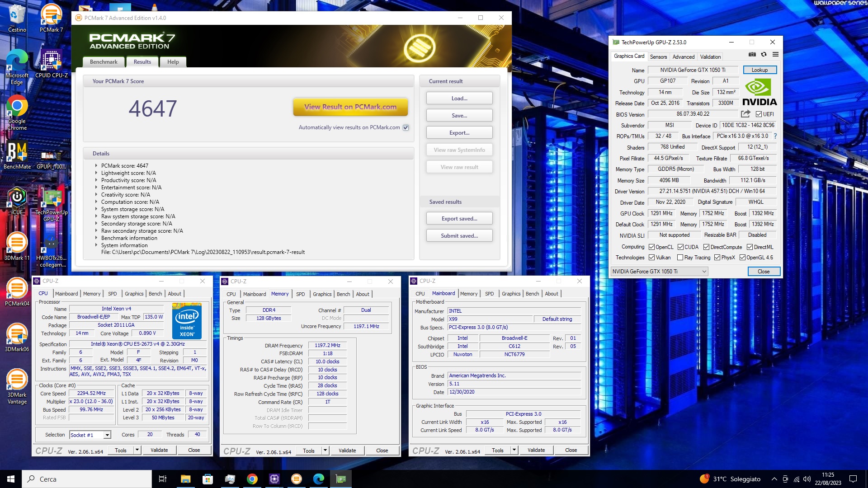Open SPD tab in CPU-Z Memory window
Viewport: 868px width, 488px height.
pos(300,294)
